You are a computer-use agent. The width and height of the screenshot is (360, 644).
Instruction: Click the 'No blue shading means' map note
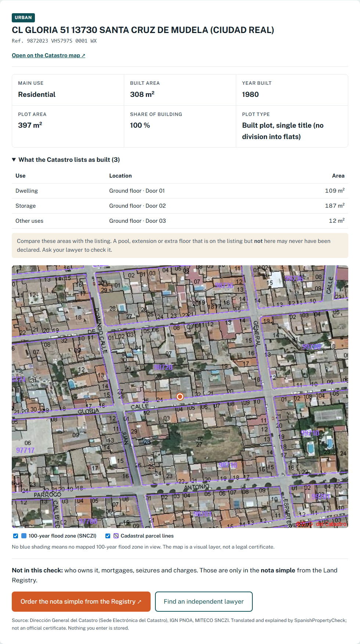click(x=143, y=547)
